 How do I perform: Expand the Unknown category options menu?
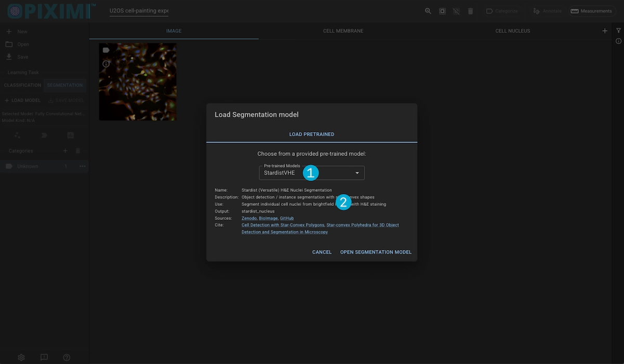tap(82, 166)
